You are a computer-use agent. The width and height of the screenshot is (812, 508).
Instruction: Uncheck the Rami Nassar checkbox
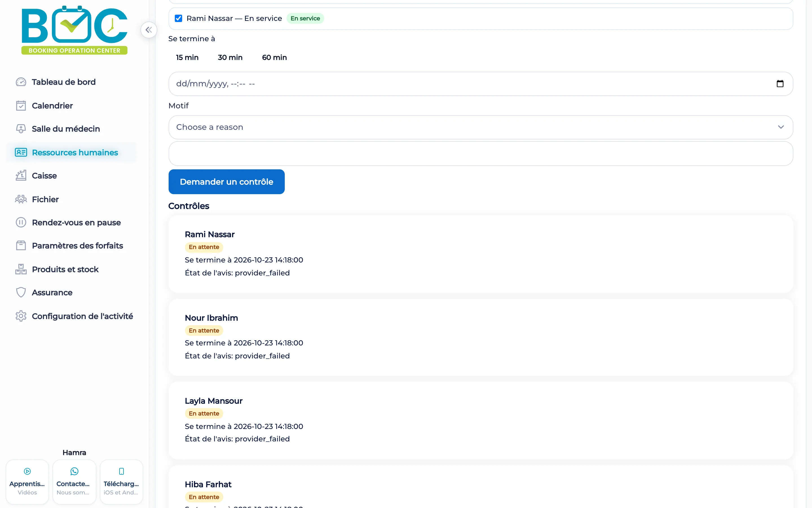[178, 18]
